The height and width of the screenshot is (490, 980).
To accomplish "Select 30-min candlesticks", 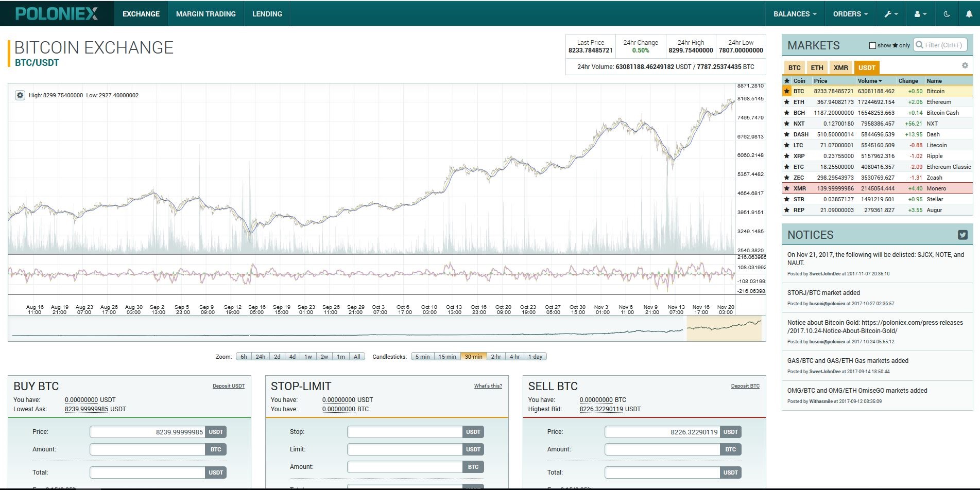I will point(473,357).
